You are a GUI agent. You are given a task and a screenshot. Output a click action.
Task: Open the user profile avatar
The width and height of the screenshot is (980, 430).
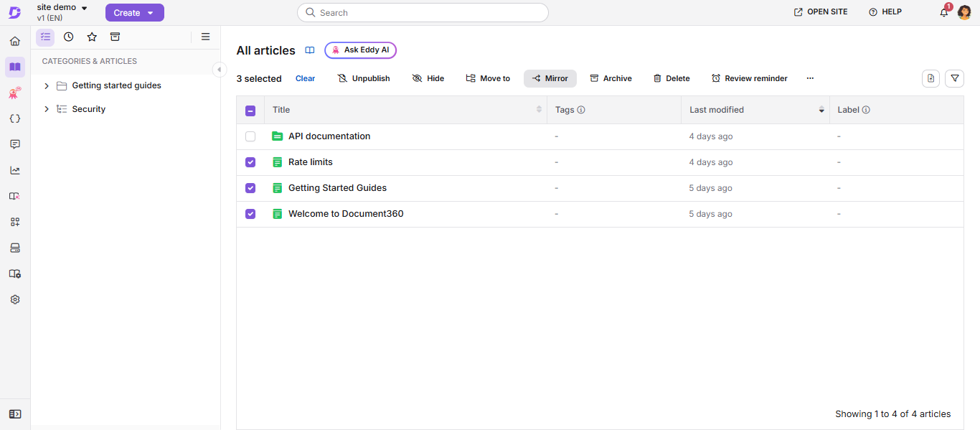click(965, 12)
